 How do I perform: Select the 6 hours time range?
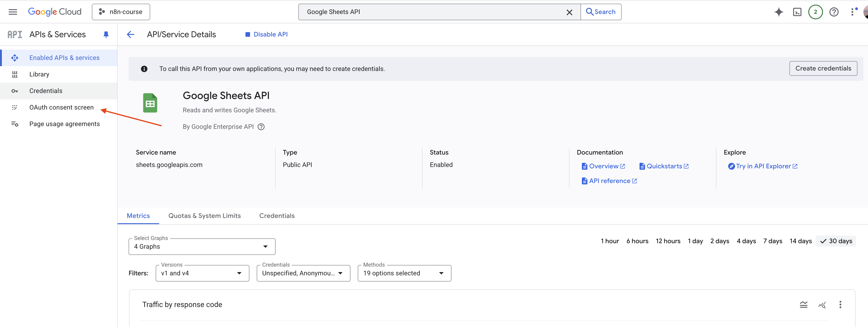point(637,241)
